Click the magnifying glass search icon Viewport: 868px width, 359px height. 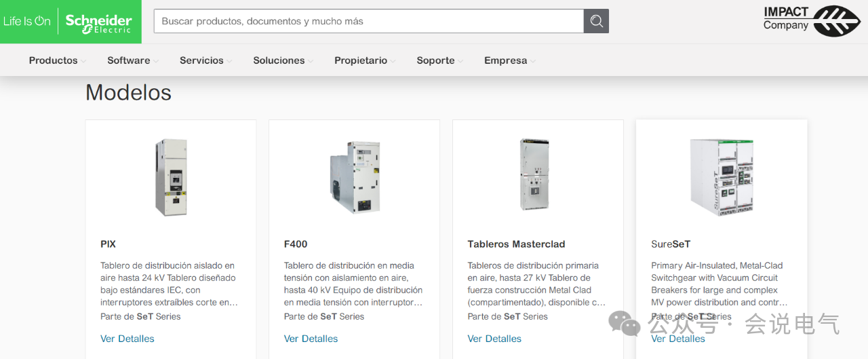tap(596, 21)
